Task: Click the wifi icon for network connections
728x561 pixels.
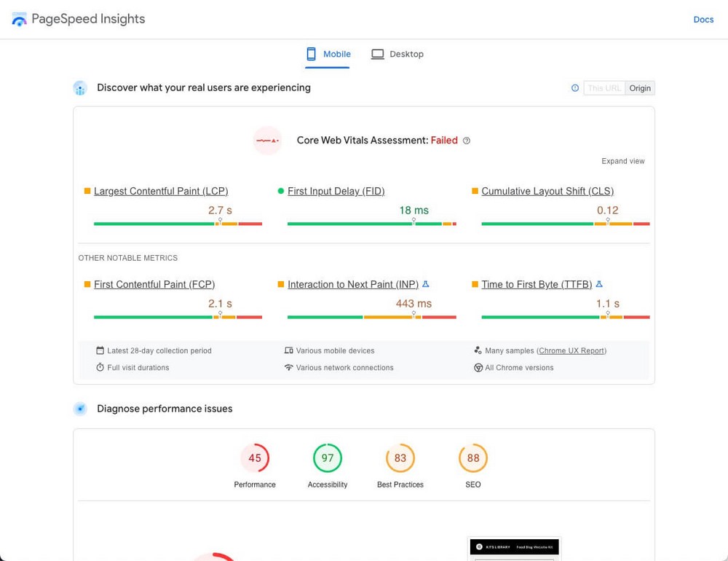Action: tap(289, 367)
